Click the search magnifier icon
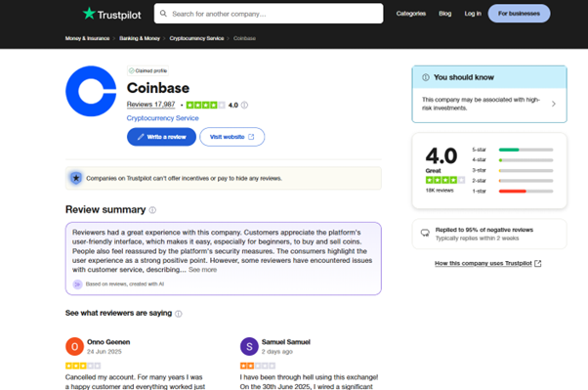Viewport: 588px width, 390px height. point(163,14)
